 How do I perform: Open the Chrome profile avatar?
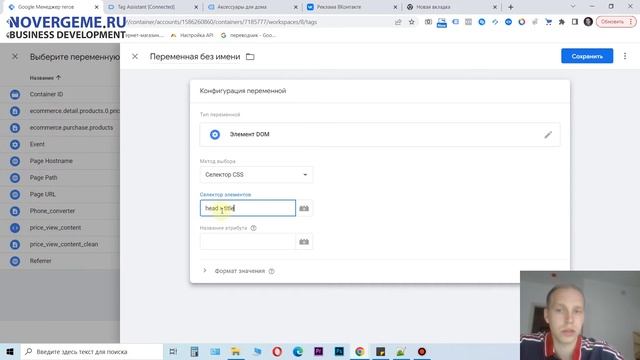pyautogui.click(x=588, y=22)
